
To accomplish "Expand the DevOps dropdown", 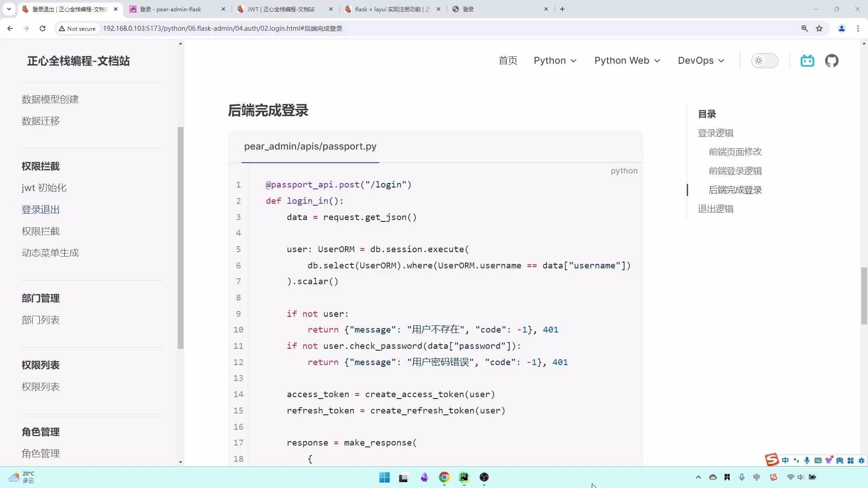I will coord(701,61).
